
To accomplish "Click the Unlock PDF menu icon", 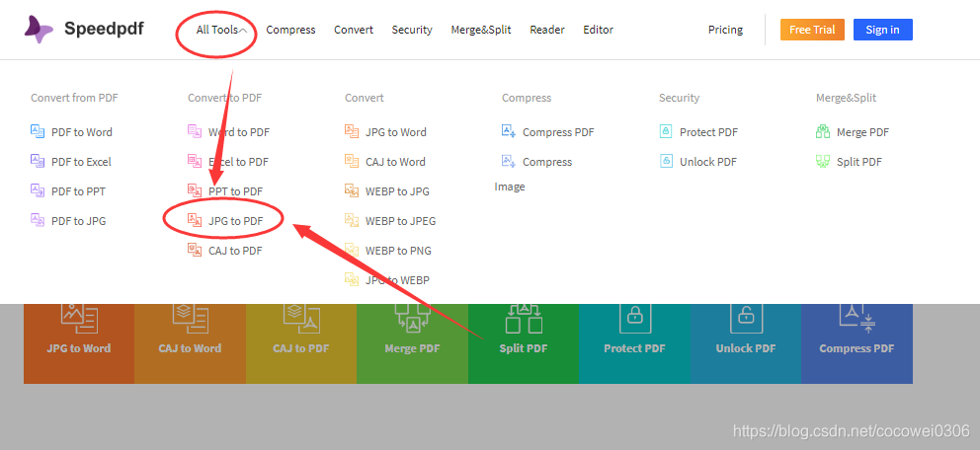I will 666,161.
